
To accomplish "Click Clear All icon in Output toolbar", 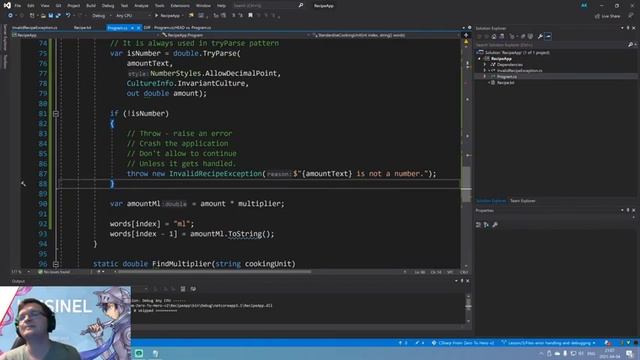I will 183,289.
